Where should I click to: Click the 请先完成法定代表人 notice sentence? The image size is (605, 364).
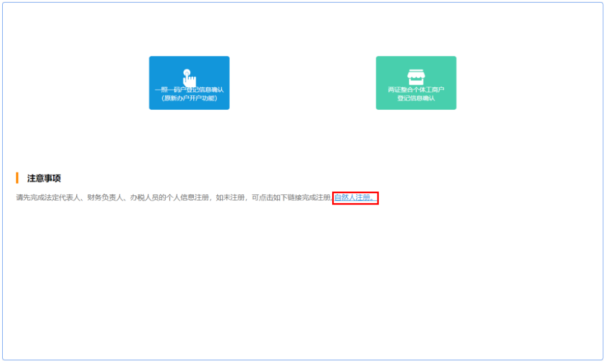click(x=174, y=198)
